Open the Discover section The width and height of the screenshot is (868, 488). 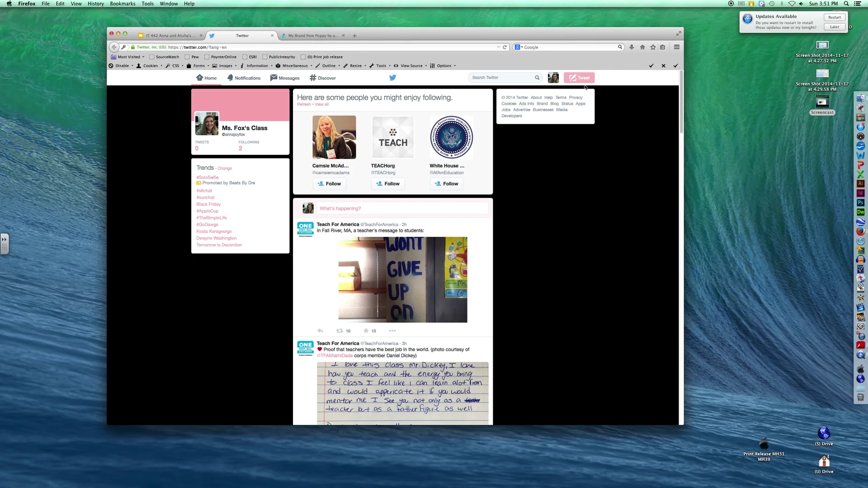pos(323,78)
